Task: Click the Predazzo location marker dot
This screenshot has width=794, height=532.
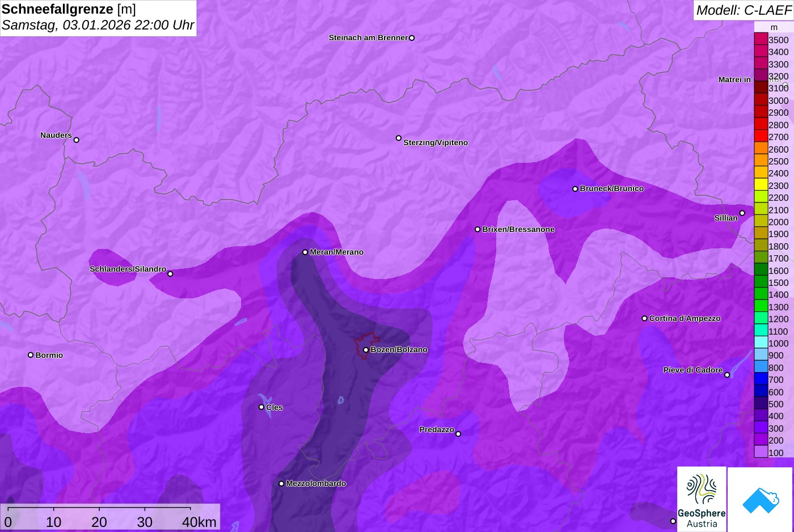Action: [x=458, y=434]
